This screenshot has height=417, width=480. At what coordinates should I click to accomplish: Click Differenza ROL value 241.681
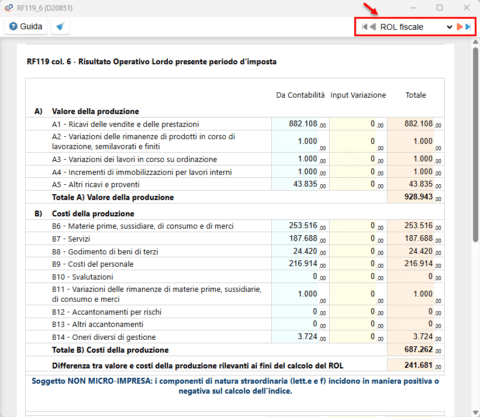pyautogui.click(x=418, y=365)
